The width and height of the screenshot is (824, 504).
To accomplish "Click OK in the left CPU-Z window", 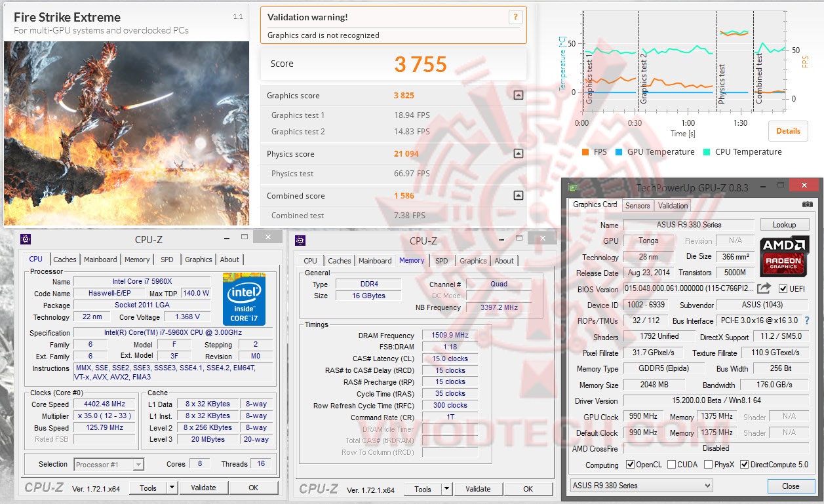I will click(253, 488).
